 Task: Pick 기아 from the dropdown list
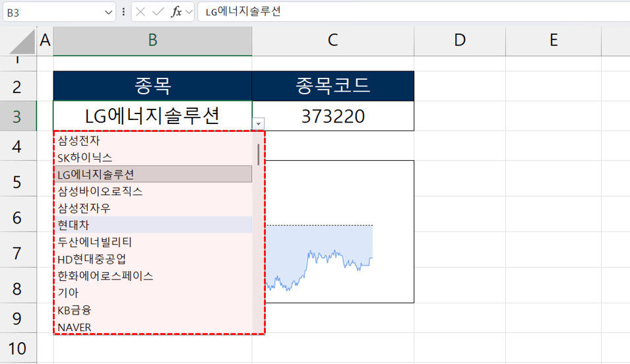pyautogui.click(x=153, y=293)
